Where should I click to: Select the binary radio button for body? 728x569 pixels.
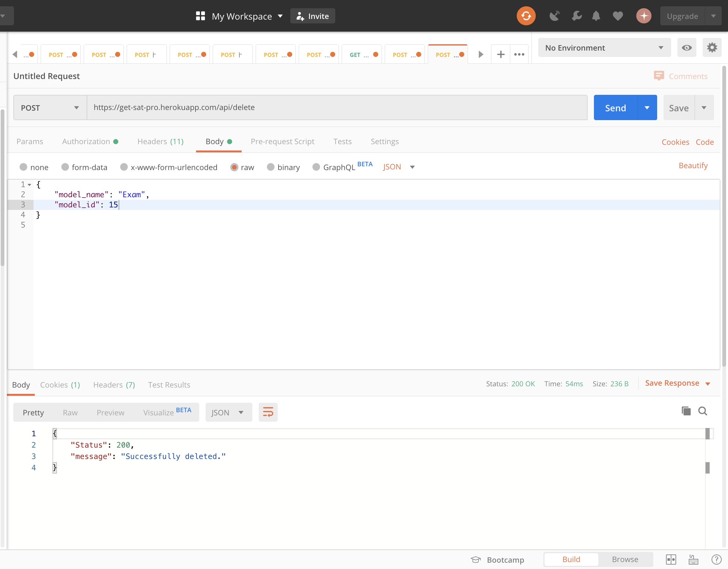pyautogui.click(x=271, y=167)
